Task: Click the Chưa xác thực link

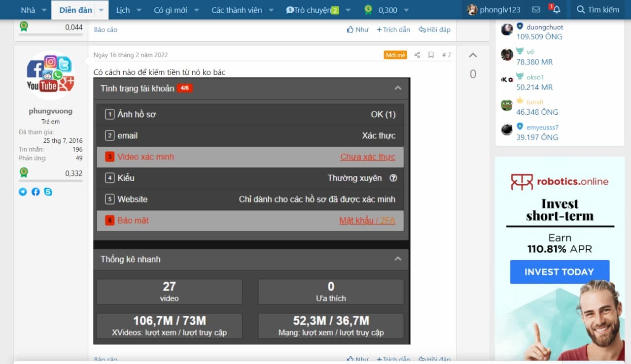Action: [x=368, y=157]
